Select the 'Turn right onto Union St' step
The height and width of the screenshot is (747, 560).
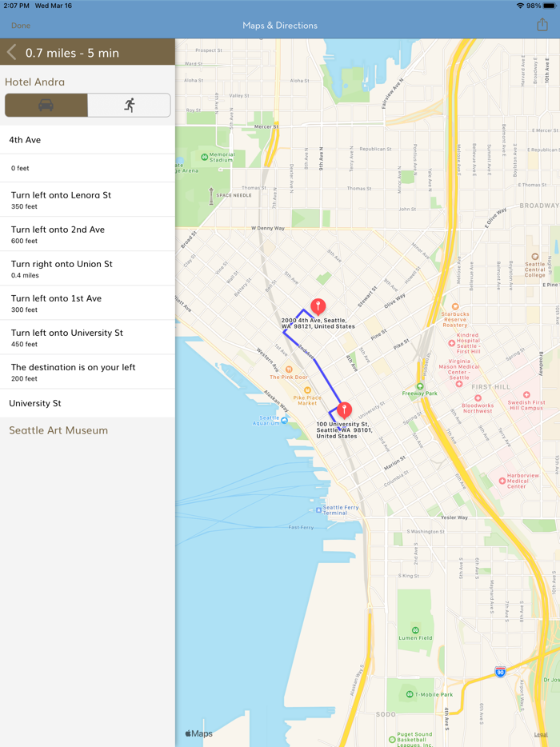88,269
